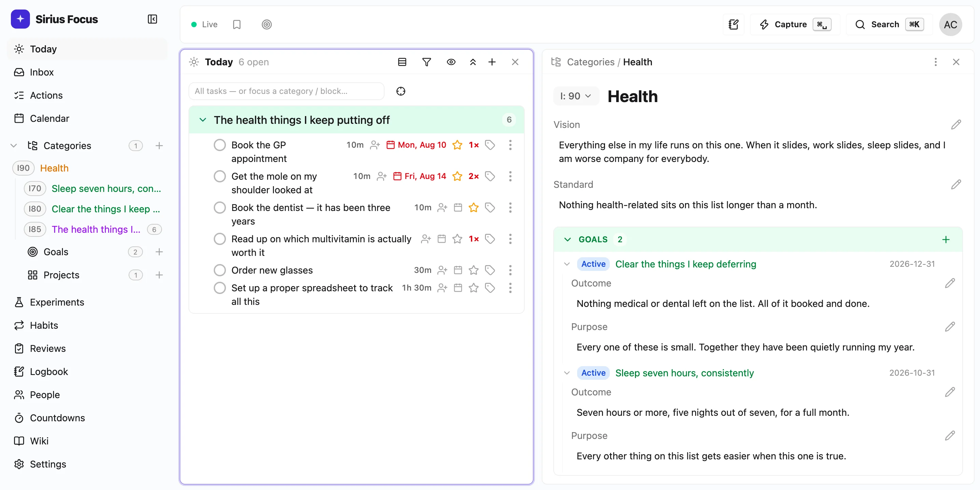Open Clear the things I keep deferring goal link

tap(686, 264)
